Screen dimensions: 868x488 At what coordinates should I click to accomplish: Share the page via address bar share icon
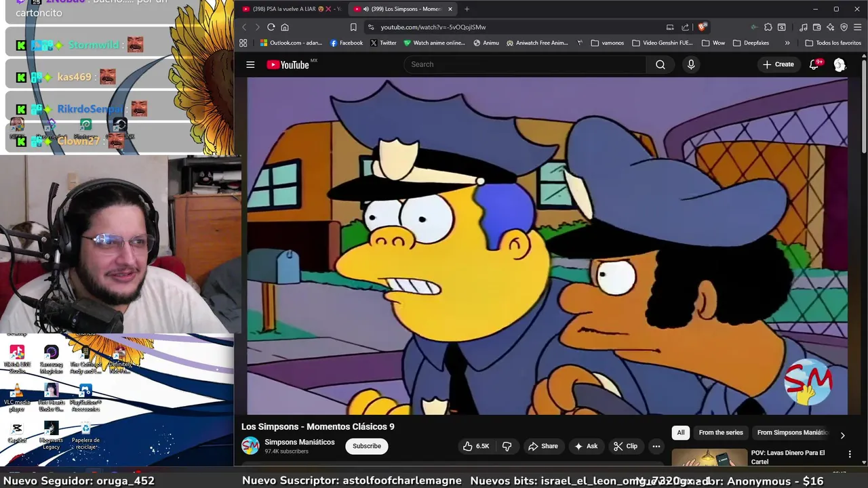tap(685, 27)
